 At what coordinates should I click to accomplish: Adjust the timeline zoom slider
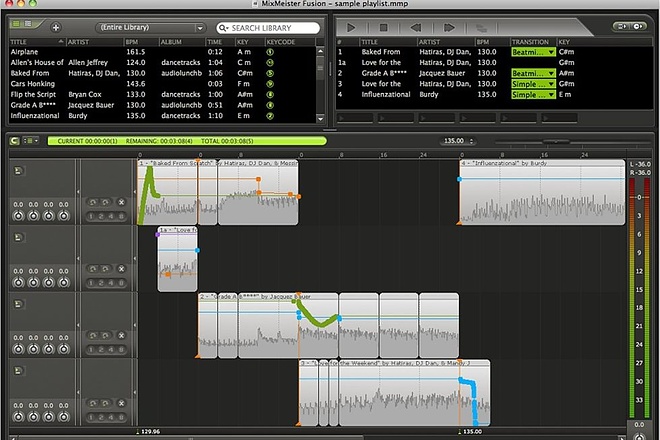(x=556, y=141)
